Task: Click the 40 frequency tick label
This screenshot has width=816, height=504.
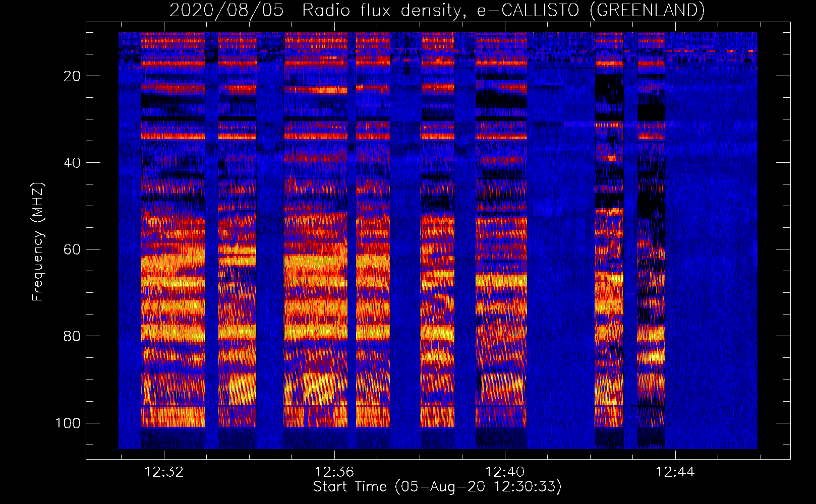Action: pyautogui.click(x=73, y=163)
